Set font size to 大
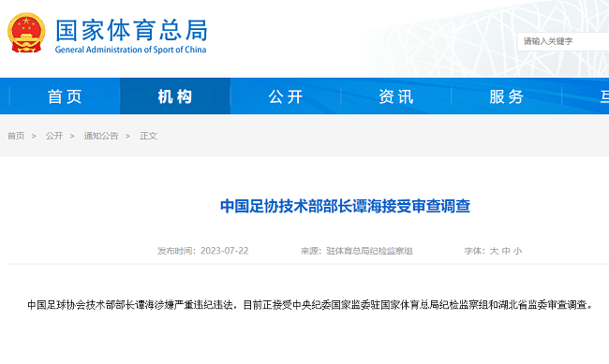Image resolution: width=609 pixels, height=364 pixels. 494,251
